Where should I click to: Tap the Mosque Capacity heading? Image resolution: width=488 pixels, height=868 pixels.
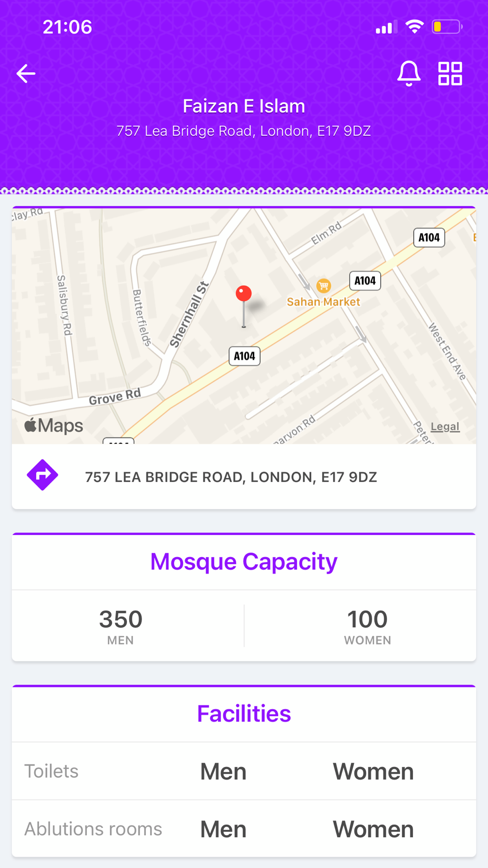click(x=244, y=561)
